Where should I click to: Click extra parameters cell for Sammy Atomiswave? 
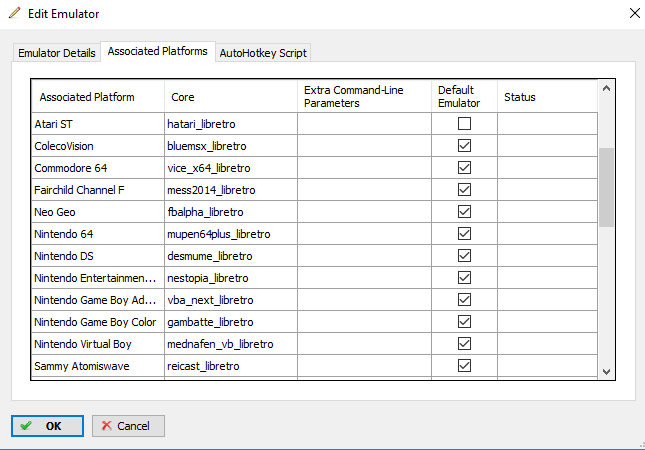[x=364, y=366]
